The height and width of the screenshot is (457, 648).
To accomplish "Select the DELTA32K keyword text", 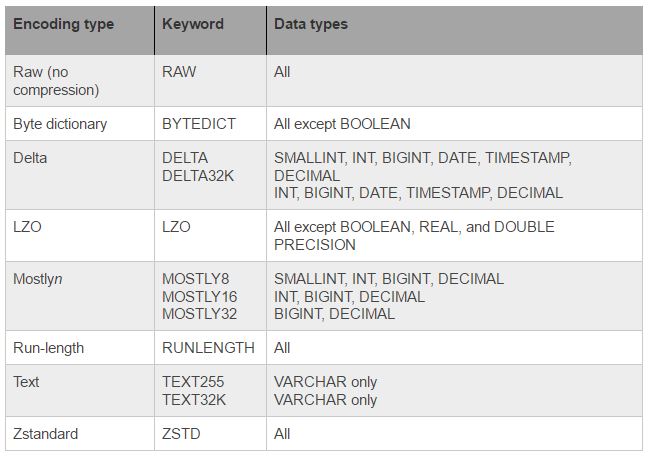I will (198, 176).
